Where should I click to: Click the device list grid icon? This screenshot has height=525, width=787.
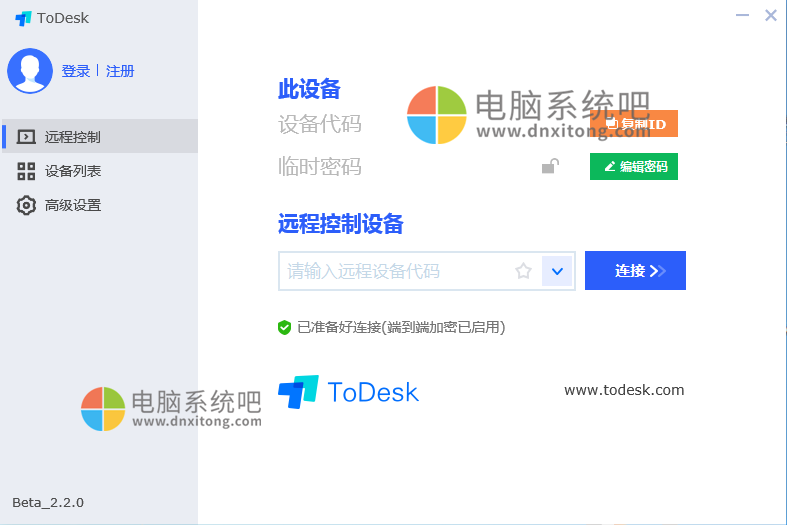(26, 171)
